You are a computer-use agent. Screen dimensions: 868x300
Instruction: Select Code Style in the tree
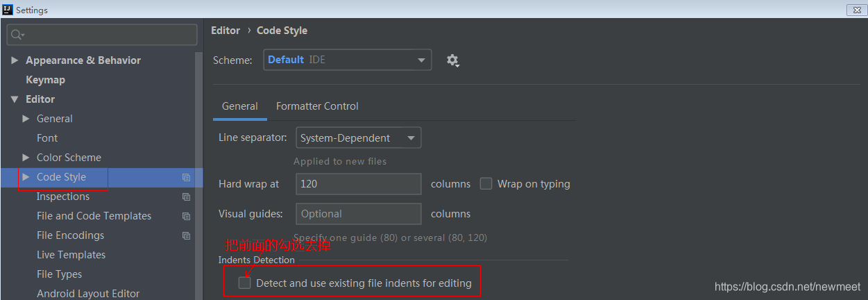tap(61, 177)
